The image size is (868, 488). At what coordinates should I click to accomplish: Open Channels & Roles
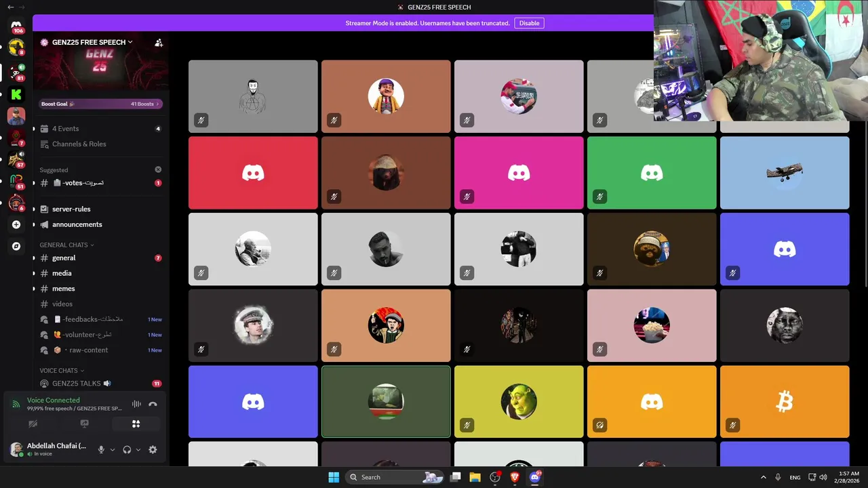click(100, 144)
